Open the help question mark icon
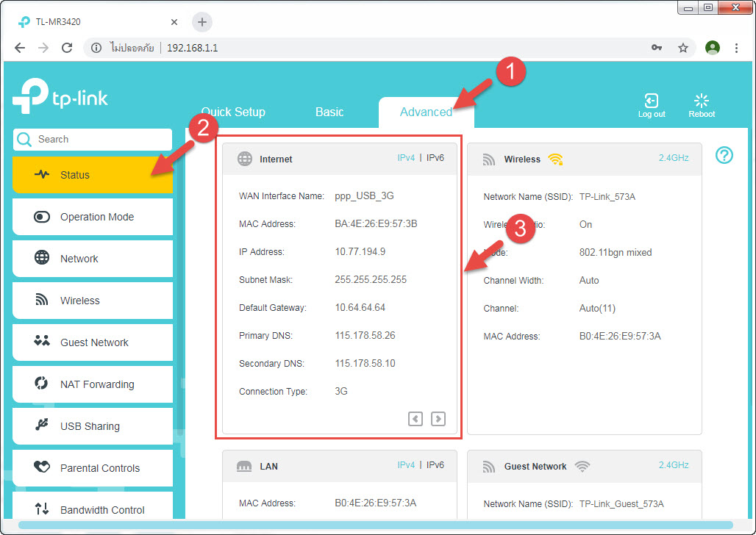The height and width of the screenshot is (535, 756). (724, 155)
